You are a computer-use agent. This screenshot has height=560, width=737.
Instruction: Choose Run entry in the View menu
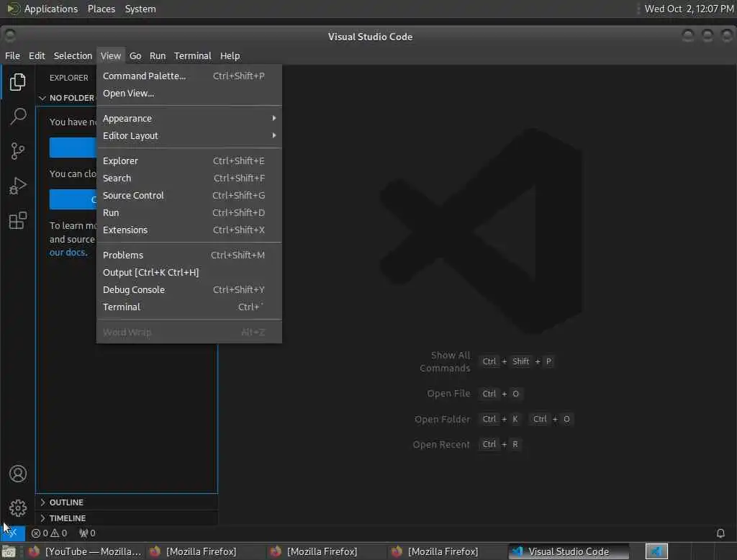pos(189,212)
